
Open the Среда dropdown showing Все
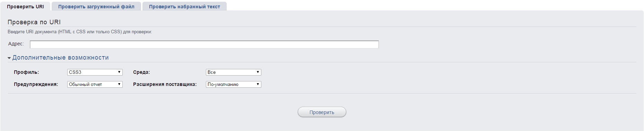tap(233, 72)
